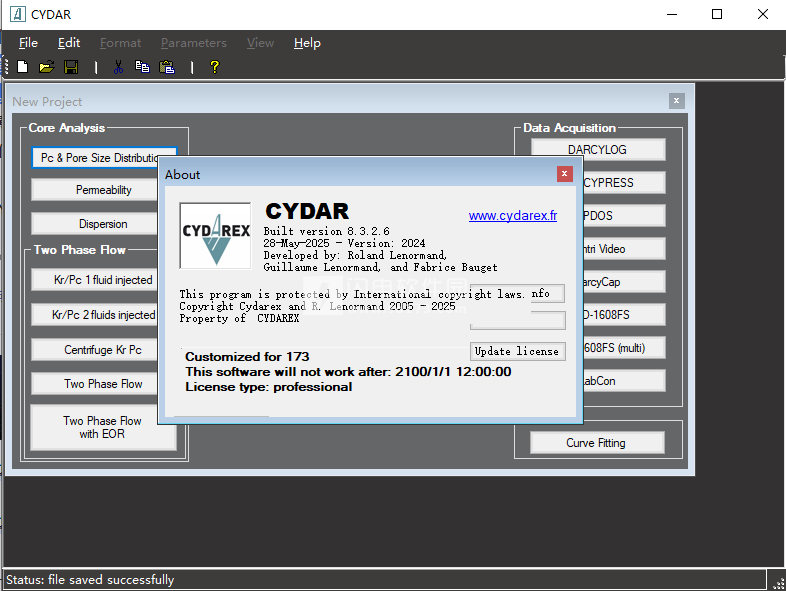The height and width of the screenshot is (591, 786).
Task: Click the CYDAREX logo in About dialog
Action: pyautogui.click(x=216, y=236)
